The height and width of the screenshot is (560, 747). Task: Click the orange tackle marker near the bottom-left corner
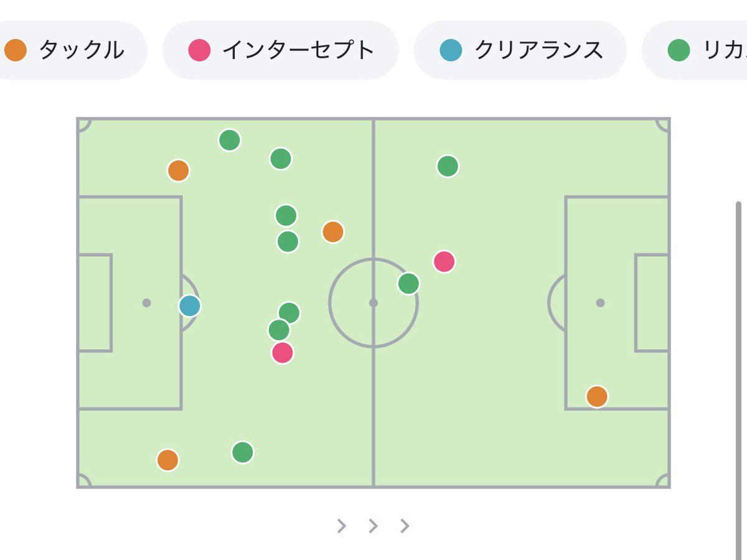click(x=167, y=460)
